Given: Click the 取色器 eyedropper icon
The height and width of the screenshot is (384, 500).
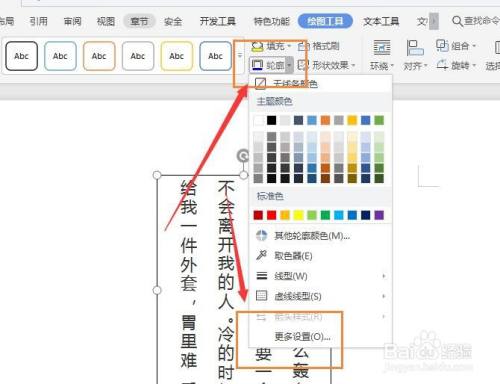Looking at the screenshot, I should [x=261, y=255].
